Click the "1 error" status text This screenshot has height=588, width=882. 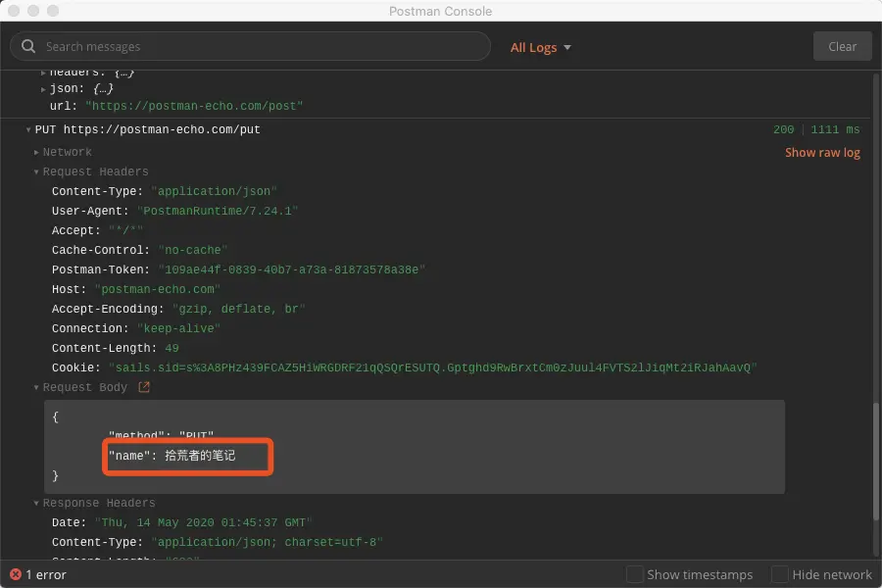[46, 574]
